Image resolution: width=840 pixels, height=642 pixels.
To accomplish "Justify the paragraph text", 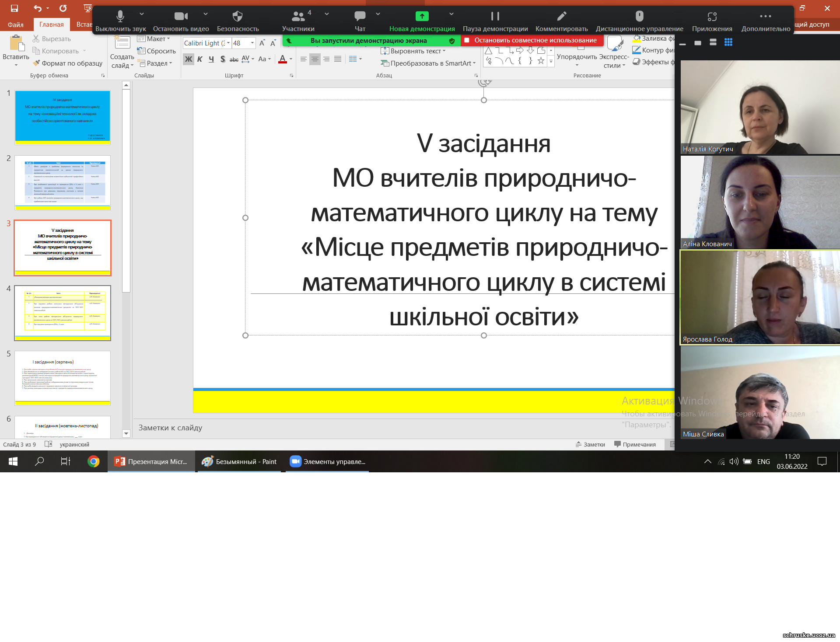I will [338, 59].
